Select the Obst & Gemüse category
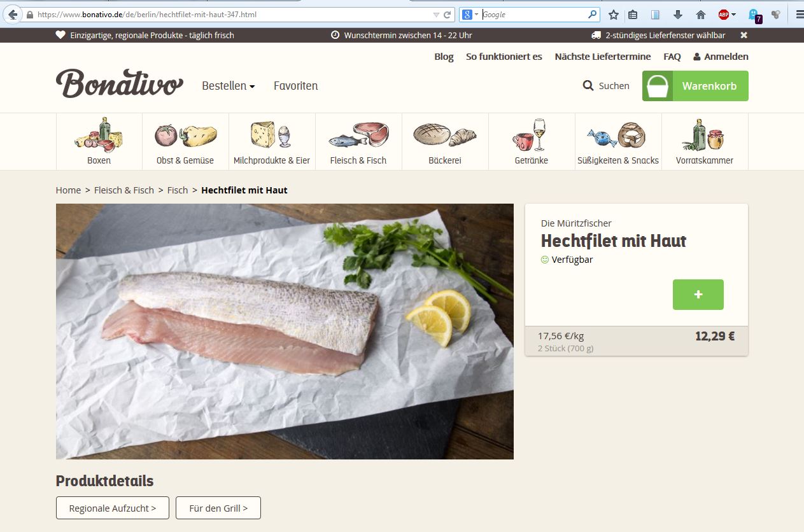The image size is (804, 532). [x=185, y=142]
